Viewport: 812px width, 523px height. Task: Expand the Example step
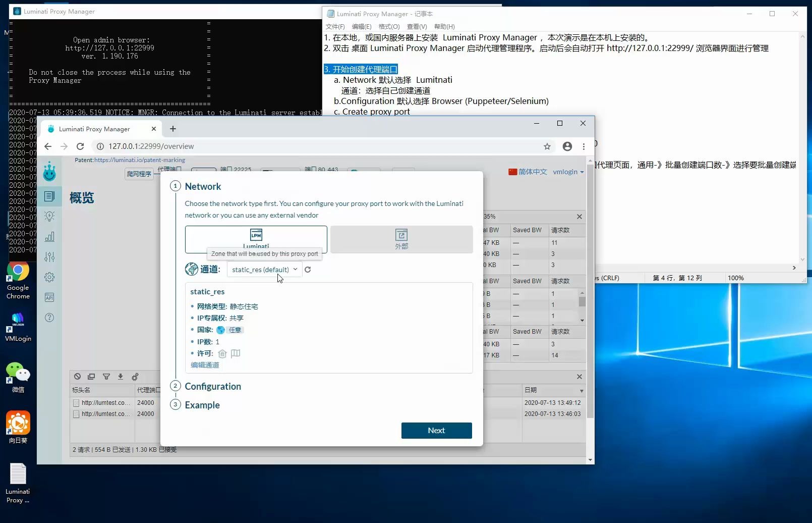202,405
